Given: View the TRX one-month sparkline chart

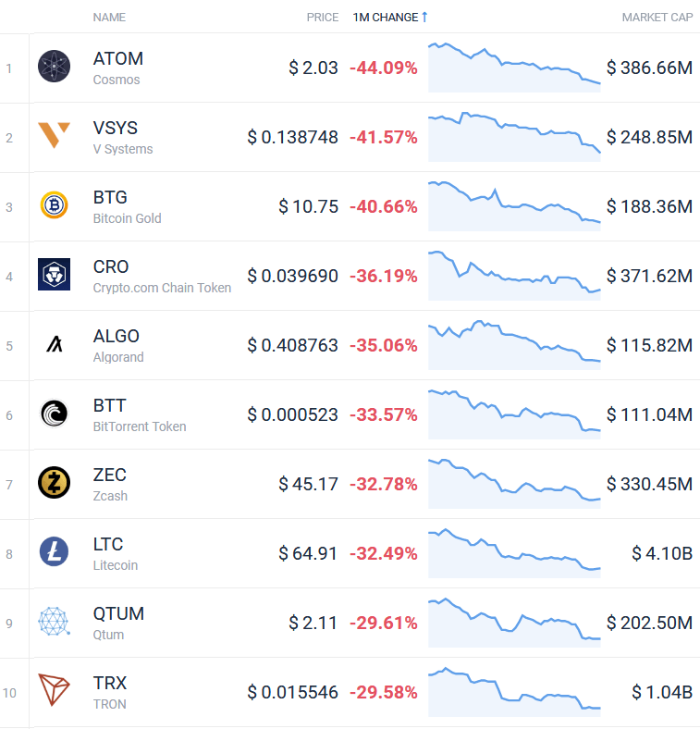Looking at the screenshot, I should click(514, 692).
